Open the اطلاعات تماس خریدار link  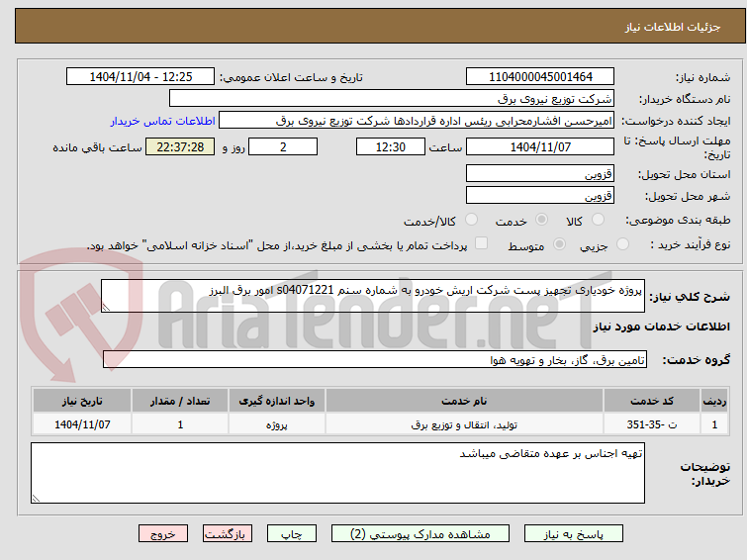pos(163,121)
